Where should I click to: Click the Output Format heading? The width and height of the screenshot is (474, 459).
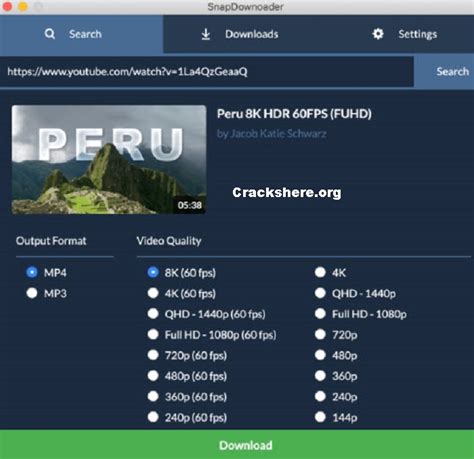coord(51,241)
